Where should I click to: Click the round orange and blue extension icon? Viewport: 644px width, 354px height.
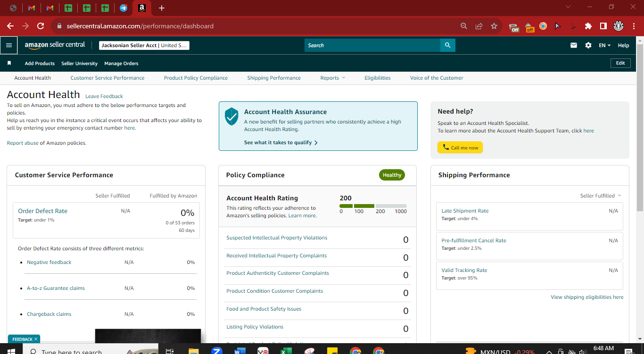tap(543, 26)
